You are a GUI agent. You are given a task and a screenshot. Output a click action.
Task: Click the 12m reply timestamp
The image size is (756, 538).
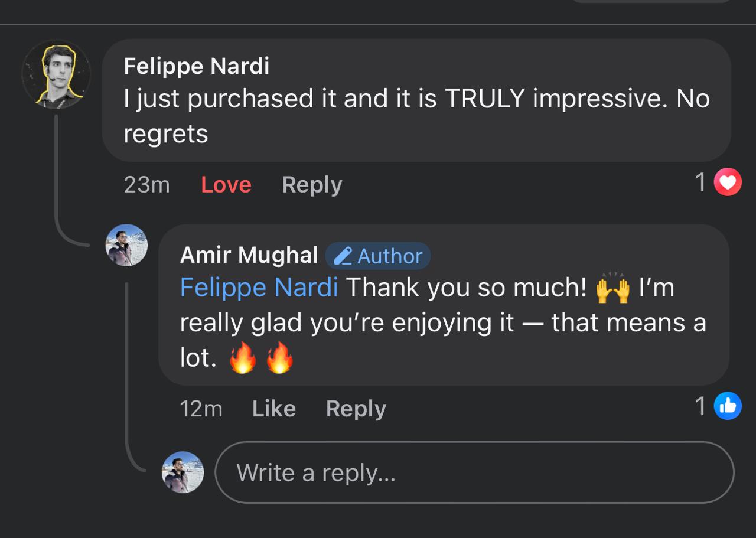201,409
